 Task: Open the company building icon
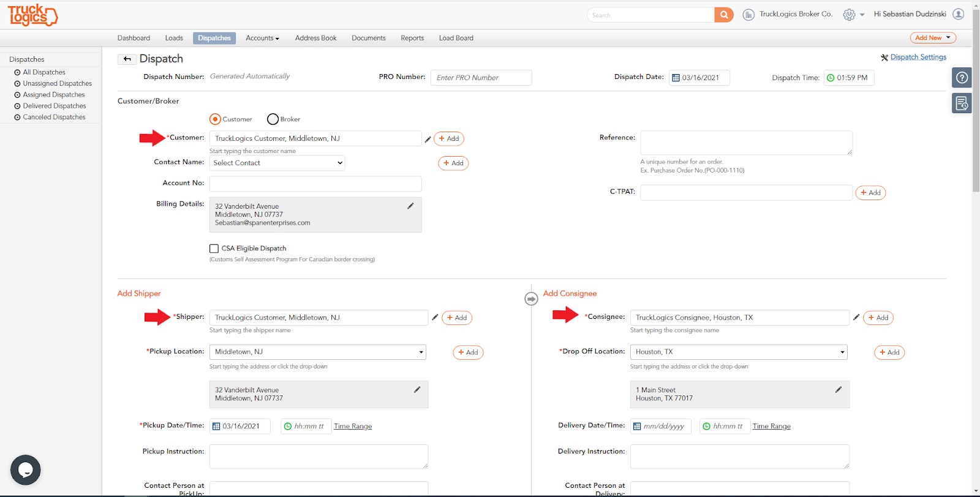point(748,15)
